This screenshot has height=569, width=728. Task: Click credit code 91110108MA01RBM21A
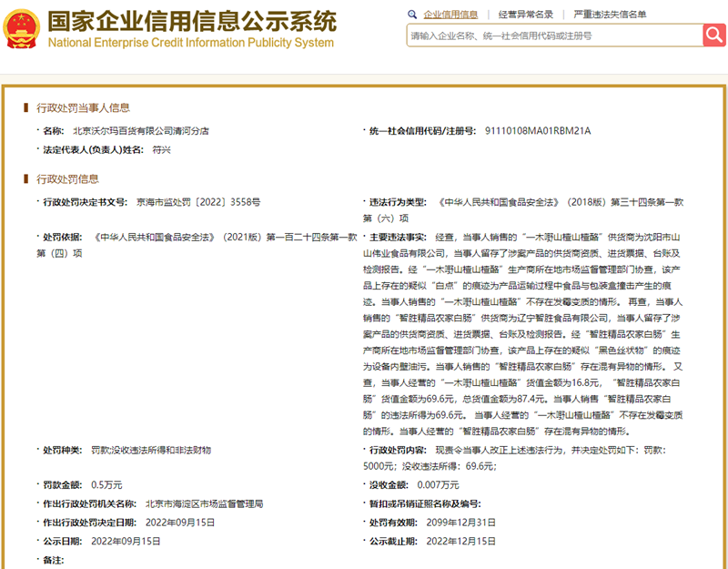click(538, 131)
